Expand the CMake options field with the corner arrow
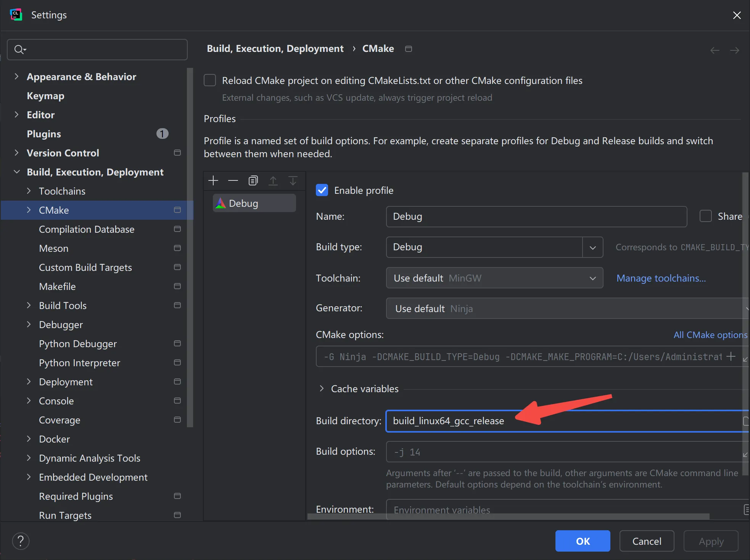 tap(745, 359)
